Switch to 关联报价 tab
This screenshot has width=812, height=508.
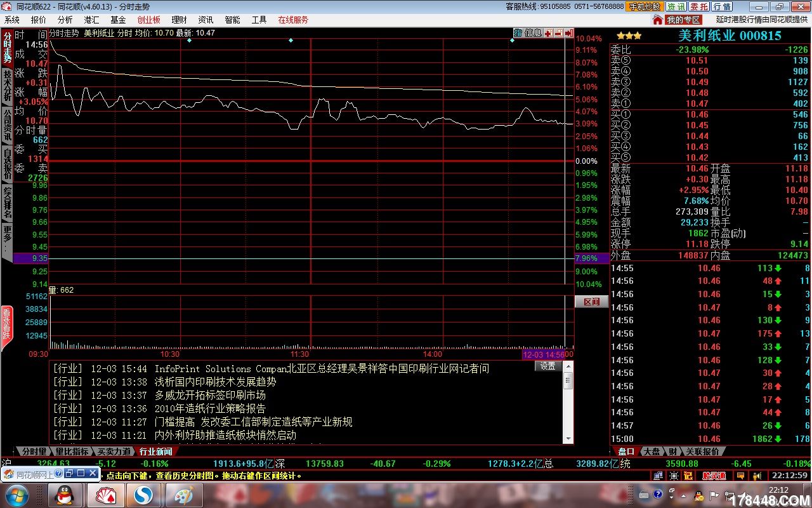point(702,451)
